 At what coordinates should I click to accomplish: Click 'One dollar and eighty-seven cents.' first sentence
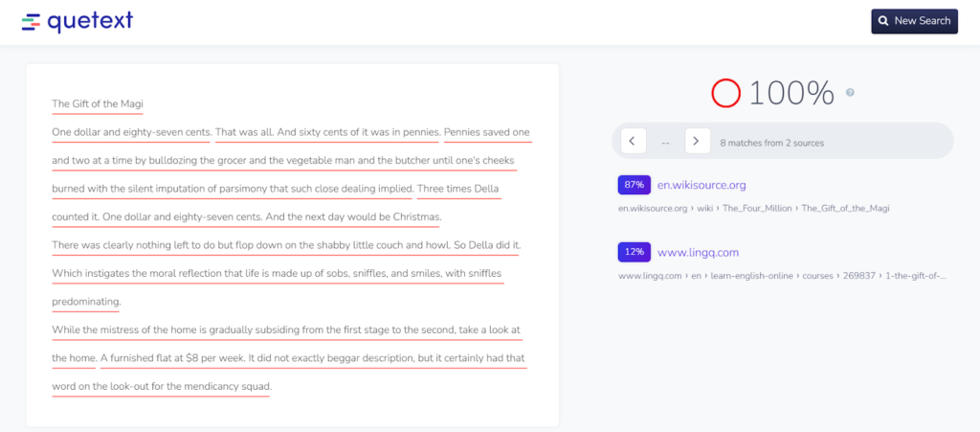132,132
